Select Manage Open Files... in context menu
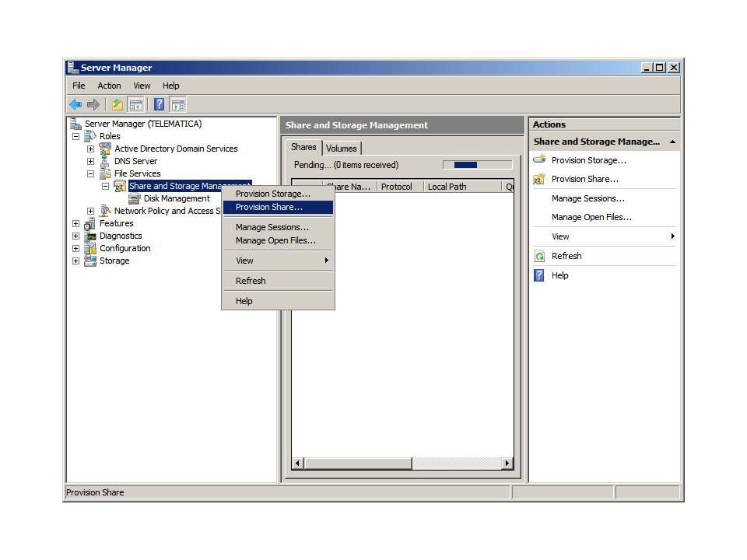Screen dimensions: 747x560 click(x=275, y=240)
